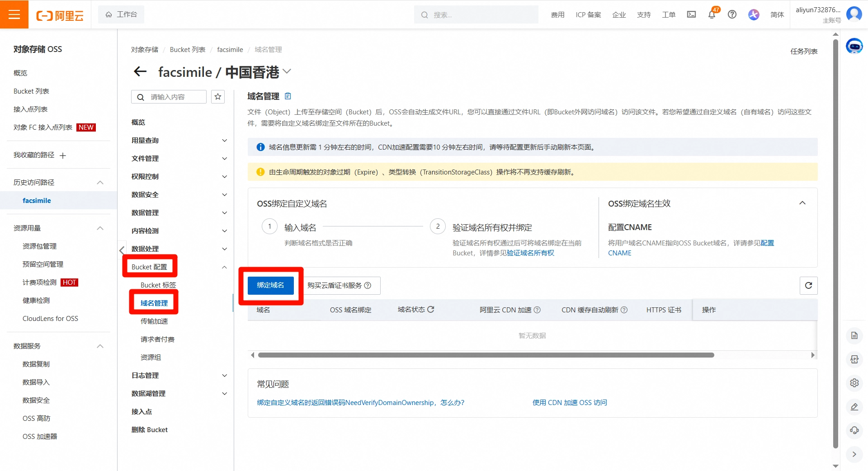
Task: Add a favorite path with plus icon
Action: point(63,155)
